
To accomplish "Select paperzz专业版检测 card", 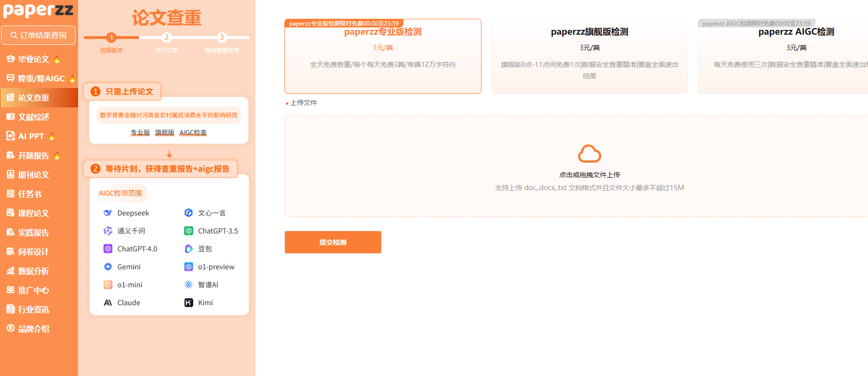I will click(383, 56).
